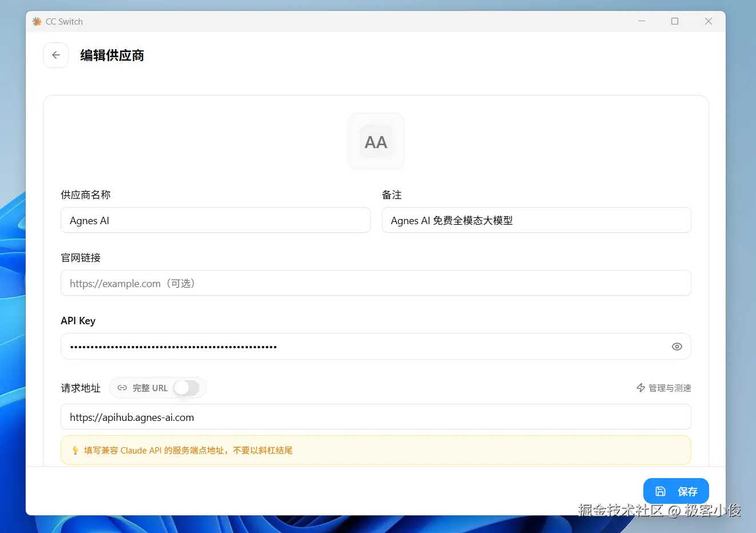
Task: Click the CC Switch app icon in title bar
Action: click(37, 22)
